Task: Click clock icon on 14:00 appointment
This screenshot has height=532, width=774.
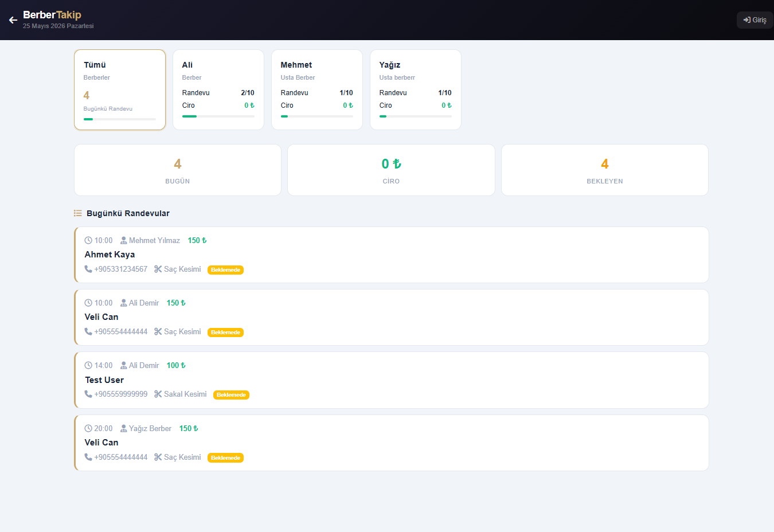Action: click(88, 366)
